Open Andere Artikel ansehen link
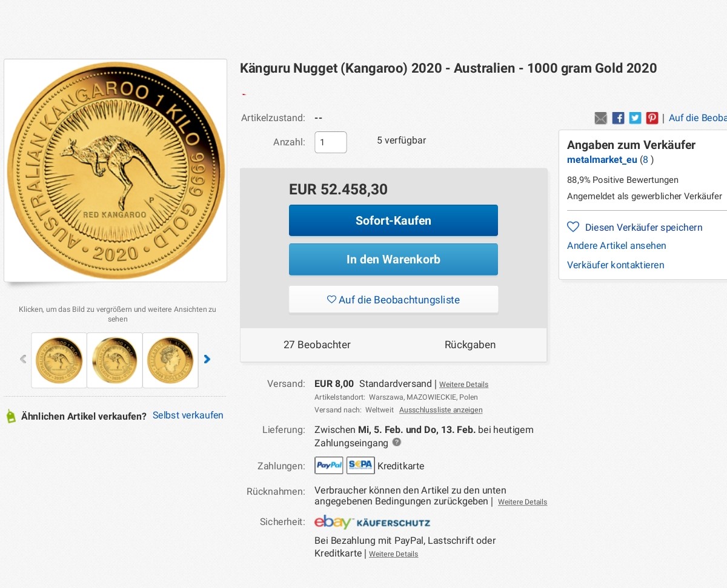The width and height of the screenshot is (727, 588). [x=617, y=246]
